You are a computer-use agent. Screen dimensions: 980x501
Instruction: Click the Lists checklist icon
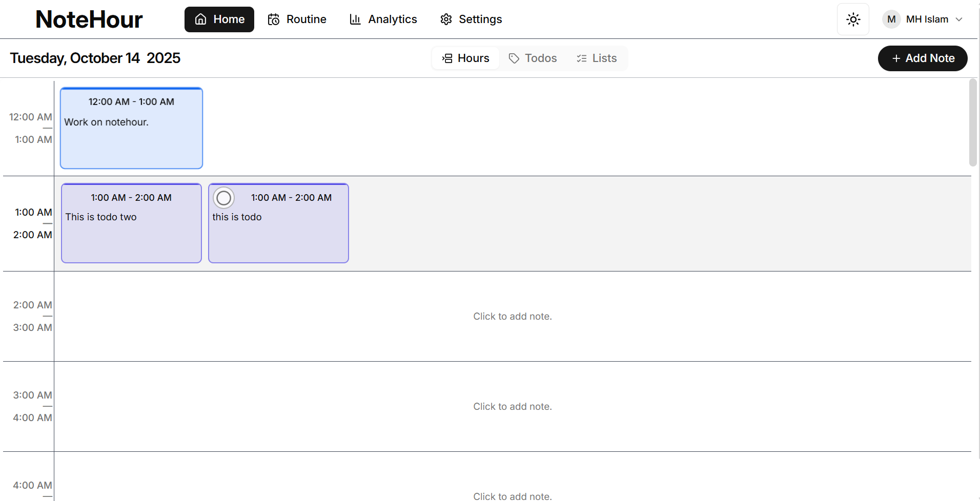point(582,58)
